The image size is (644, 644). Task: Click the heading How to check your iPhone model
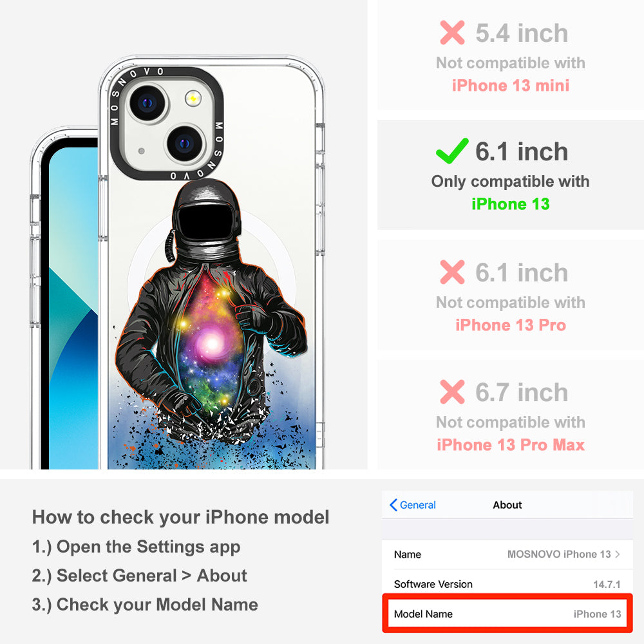(x=181, y=517)
